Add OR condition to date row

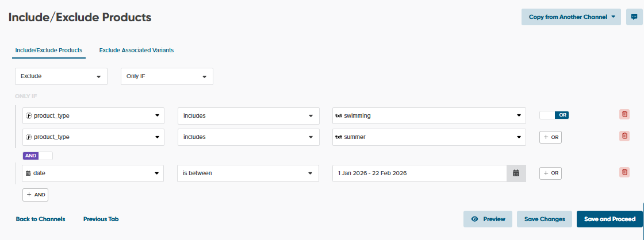coord(550,173)
